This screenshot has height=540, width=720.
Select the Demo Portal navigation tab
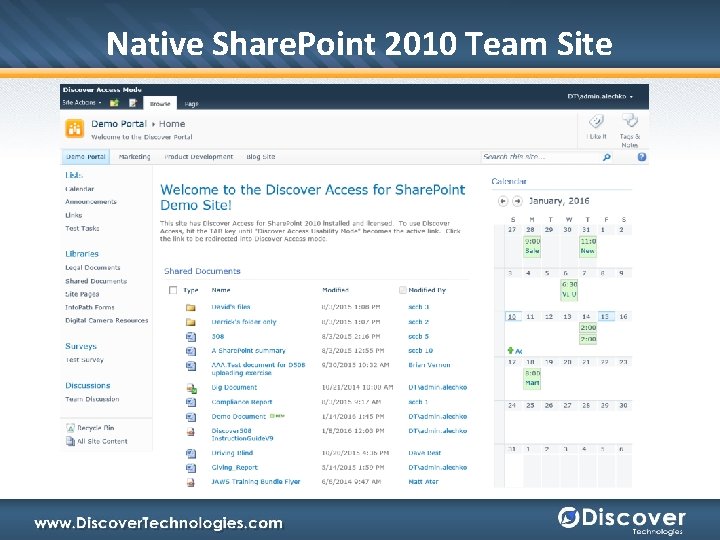pyautogui.click(x=85, y=157)
